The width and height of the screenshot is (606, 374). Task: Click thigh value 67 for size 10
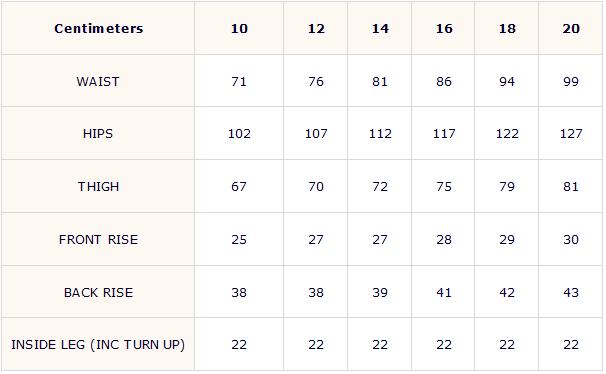(239, 187)
